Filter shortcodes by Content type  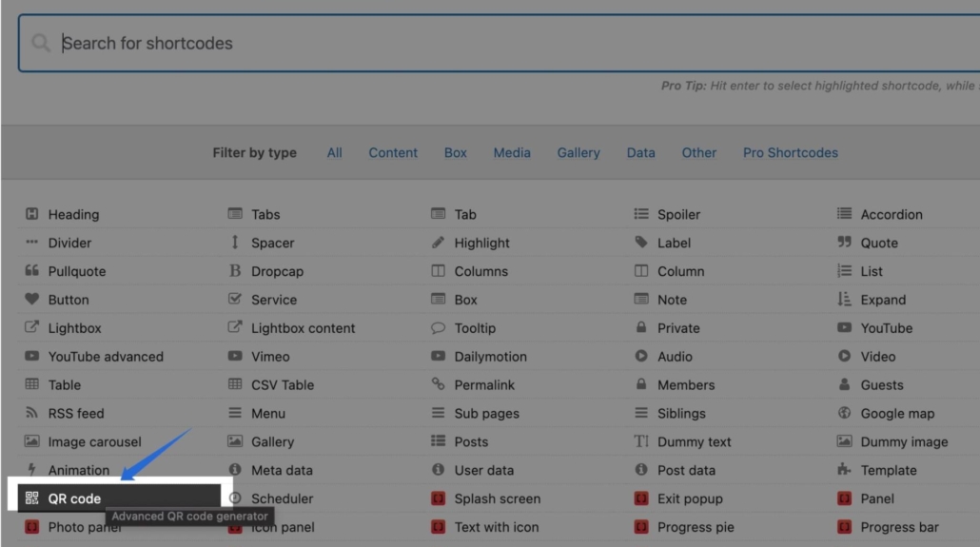click(x=393, y=152)
